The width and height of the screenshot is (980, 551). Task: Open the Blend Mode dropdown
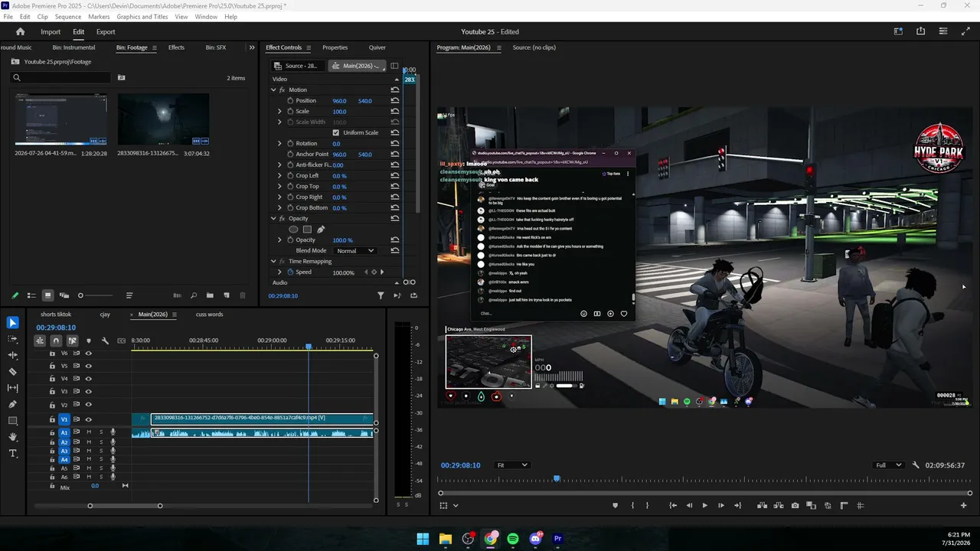point(355,250)
